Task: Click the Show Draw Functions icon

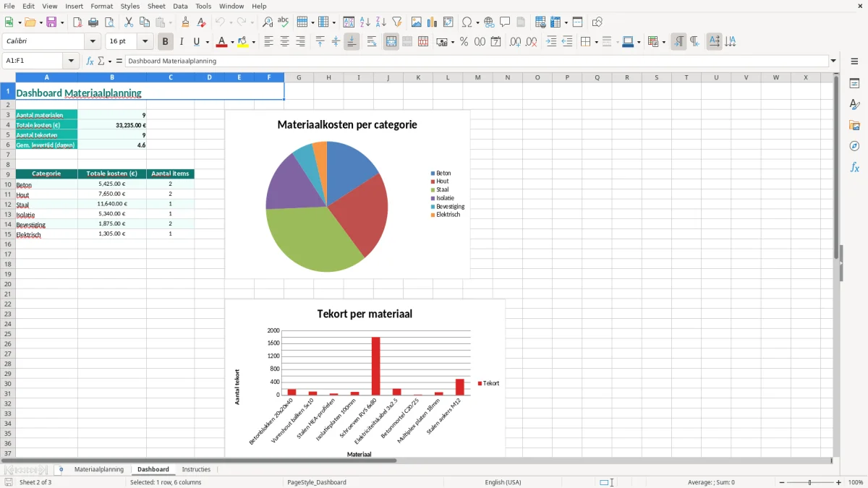Action: point(597,22)
